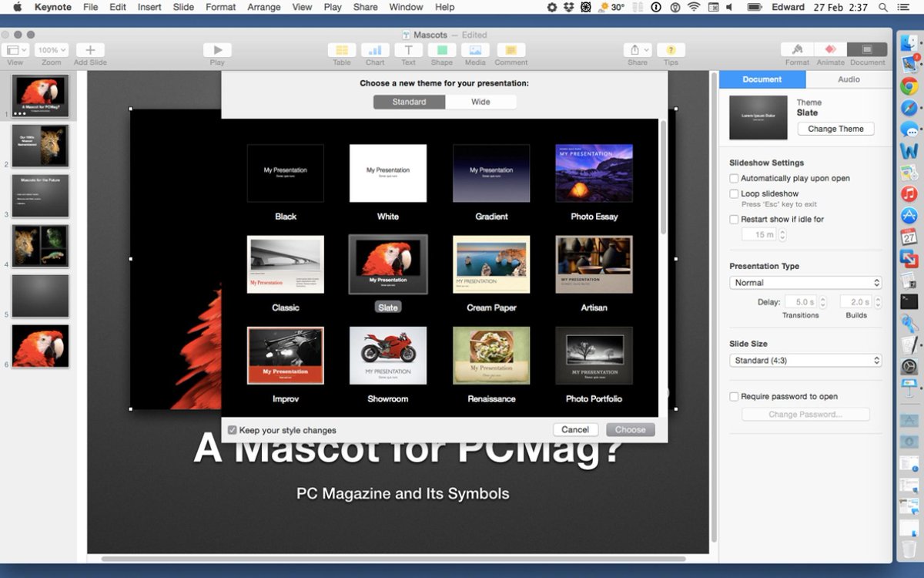
Task: Insert a Shape from the toolbar
Action: [x=442, y=50]
